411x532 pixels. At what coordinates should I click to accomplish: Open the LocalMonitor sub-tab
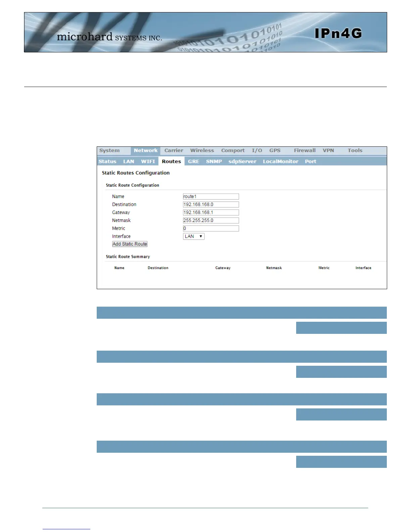(280, 162)
